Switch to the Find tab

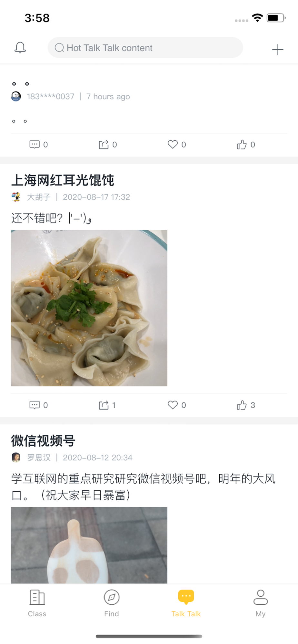(x=112, y=603)
